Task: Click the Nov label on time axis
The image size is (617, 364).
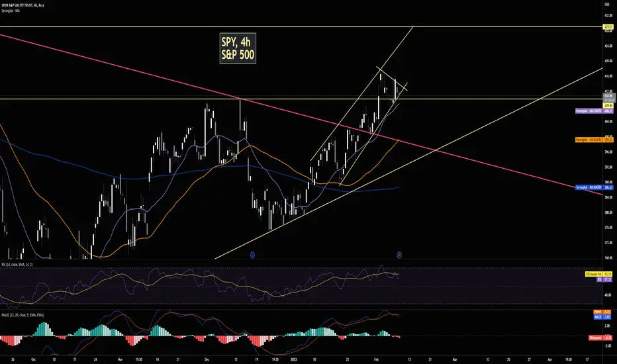Action: point(120,359)
